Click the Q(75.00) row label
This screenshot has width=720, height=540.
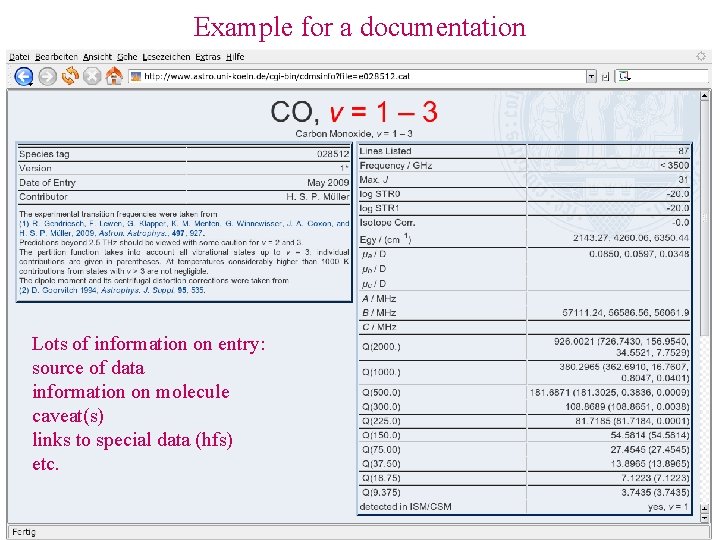point(381,450)
